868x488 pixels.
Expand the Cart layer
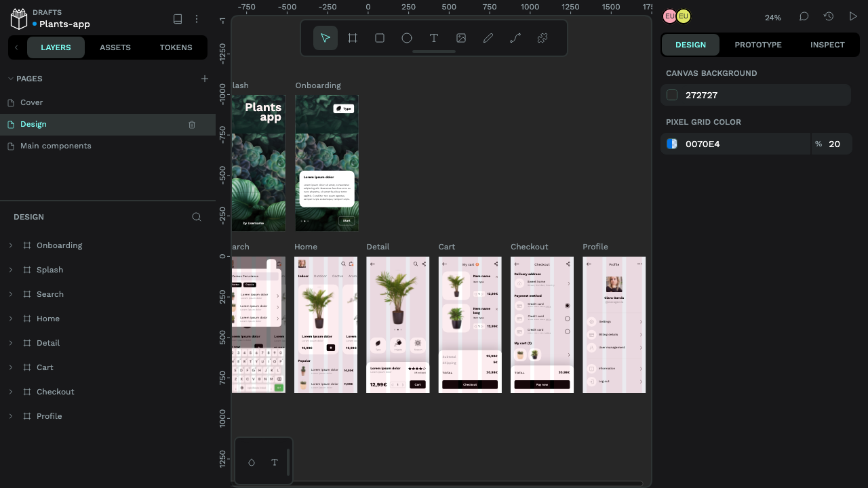coord(11,367)
